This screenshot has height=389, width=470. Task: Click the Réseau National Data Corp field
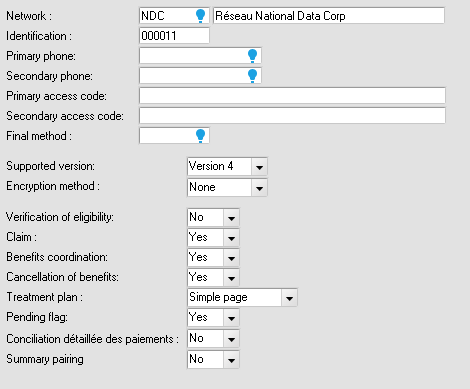(329, 16)
